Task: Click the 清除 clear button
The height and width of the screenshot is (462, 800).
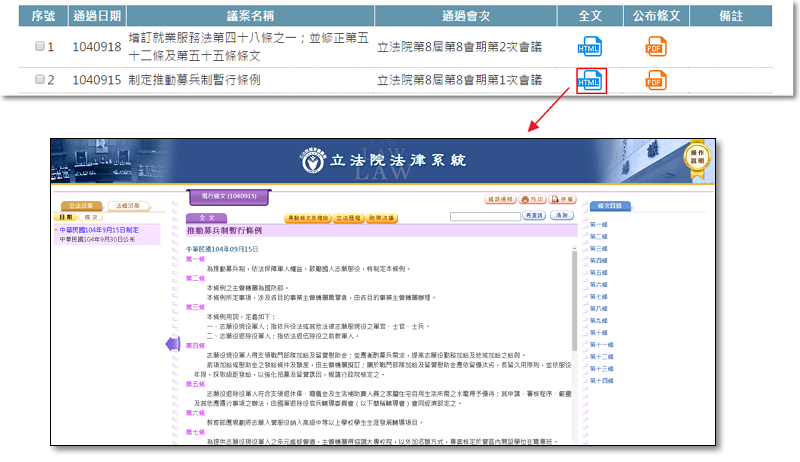Action: click(563, 216)
